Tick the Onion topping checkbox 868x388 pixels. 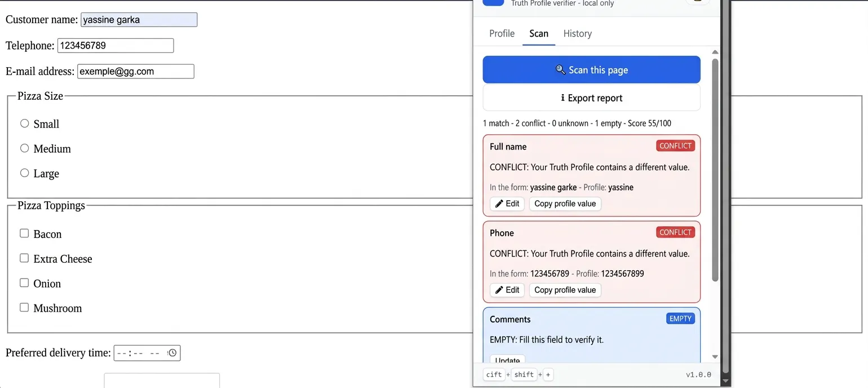pyautogui.click(x=24, y=283)
